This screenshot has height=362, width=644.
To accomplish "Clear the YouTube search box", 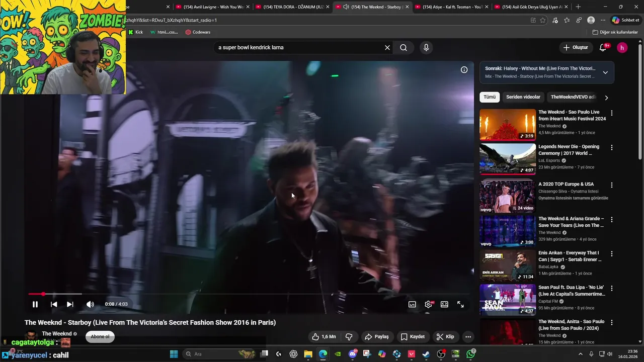I will click(x=387, y=47).
